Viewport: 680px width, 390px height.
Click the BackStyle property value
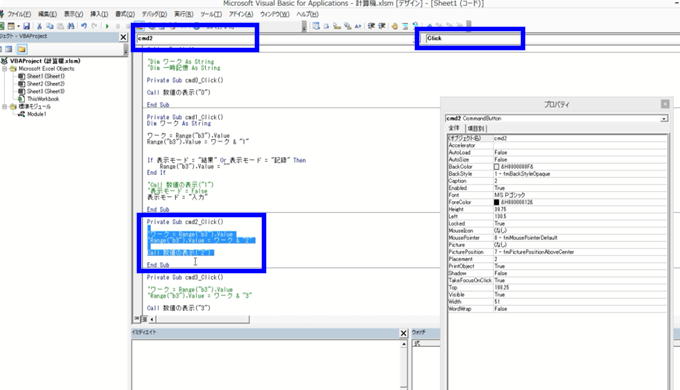pyautogui.click(x=522, y=174)
